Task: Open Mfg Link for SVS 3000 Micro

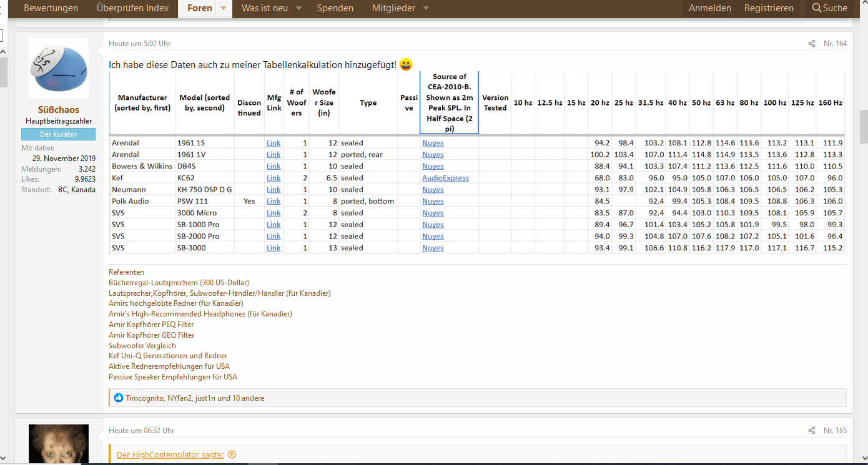Action: point(274,213)
